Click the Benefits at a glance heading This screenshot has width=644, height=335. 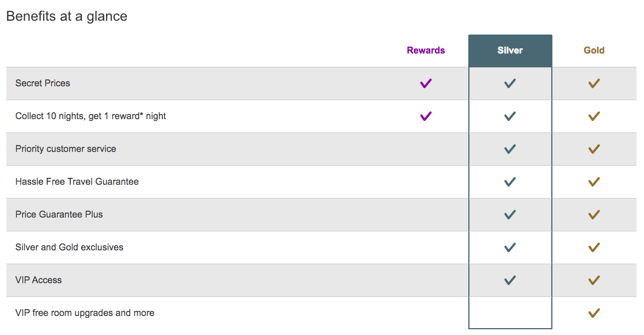point(67,16)
